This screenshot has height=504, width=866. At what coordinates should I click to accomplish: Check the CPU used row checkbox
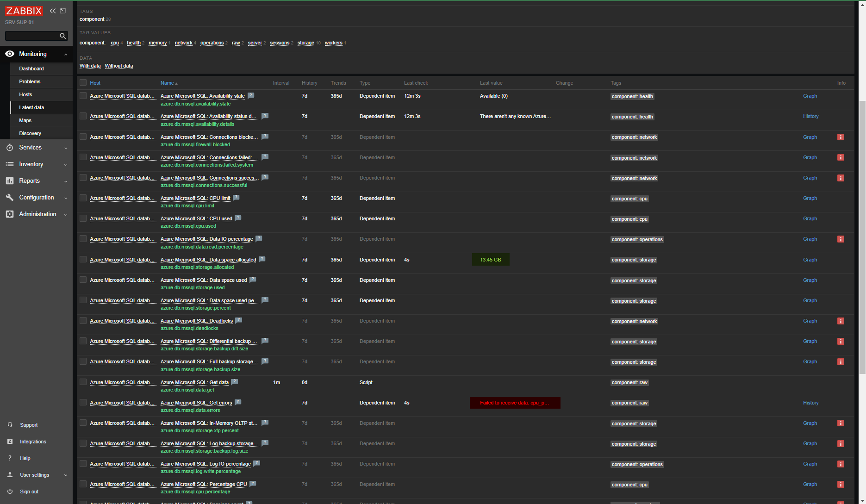click(x=83, y=218)
